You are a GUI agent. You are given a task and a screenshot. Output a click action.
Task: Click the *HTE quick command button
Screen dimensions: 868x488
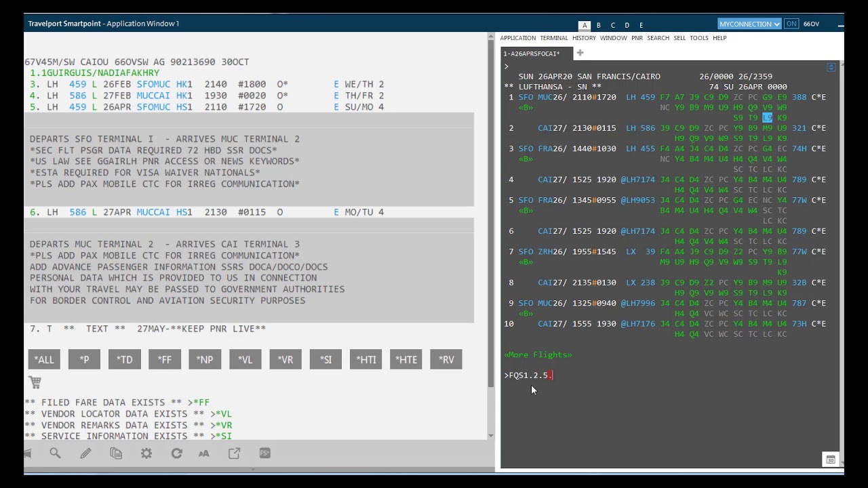[406, 359]
